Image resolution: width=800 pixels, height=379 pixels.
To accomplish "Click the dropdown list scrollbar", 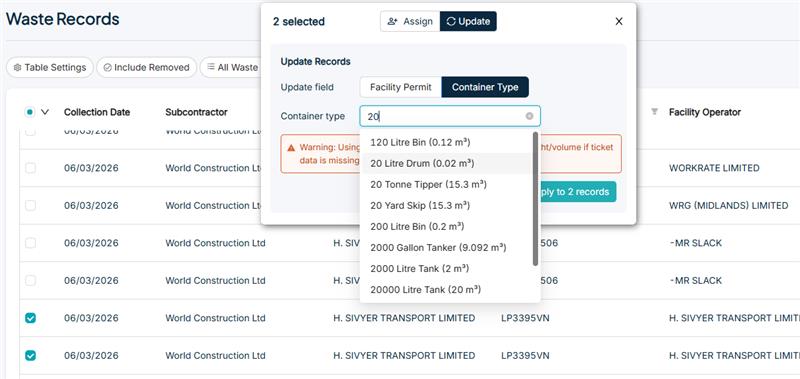I will [x=535, y=199].
